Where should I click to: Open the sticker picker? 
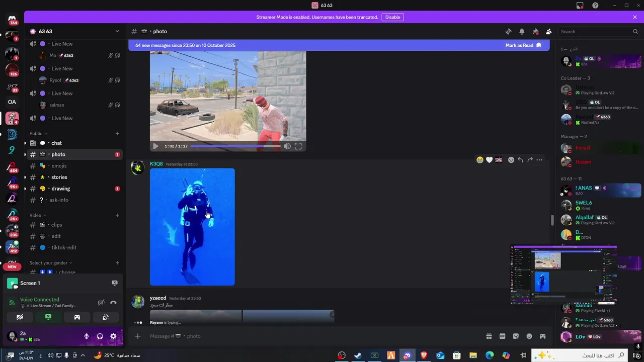click(516, 336)
